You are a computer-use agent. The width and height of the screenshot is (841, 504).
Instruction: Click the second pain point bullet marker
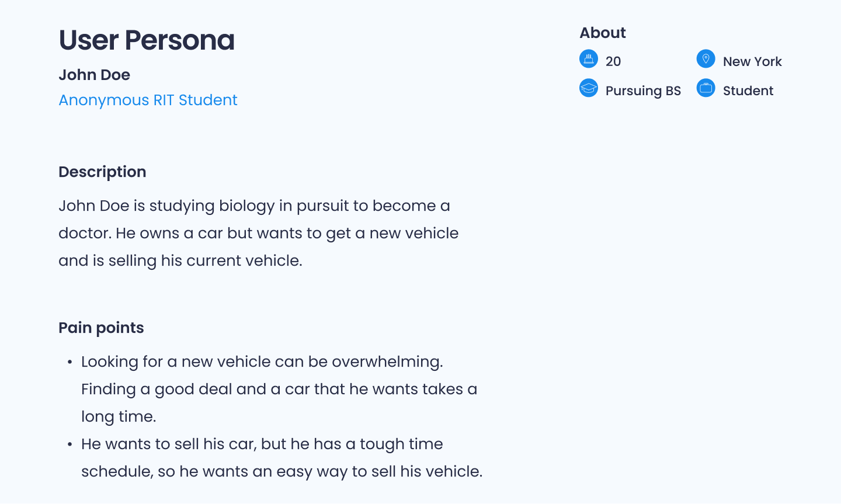pyautogui.click(x=69, y=445)
